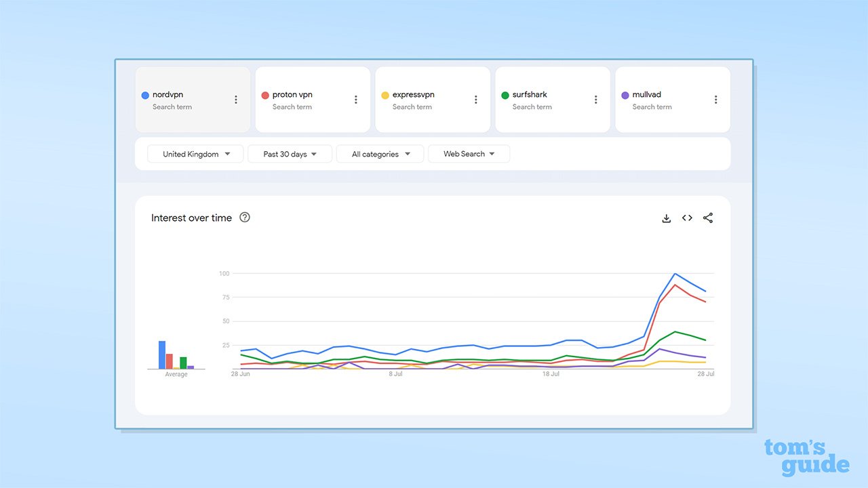Toggle the blue nordvpn color indicator dot

144,95
